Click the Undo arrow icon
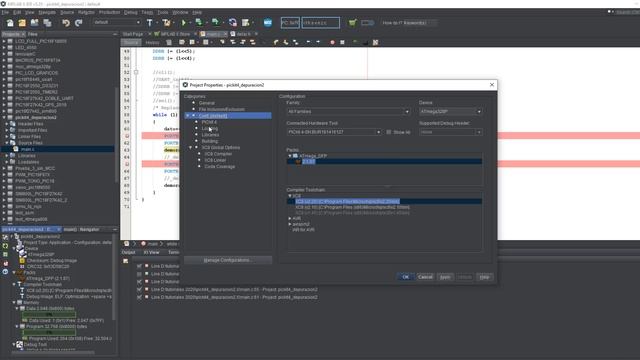The width and height of the screenshot is (640, 360). pyautogui.click(x=66, y=23)
